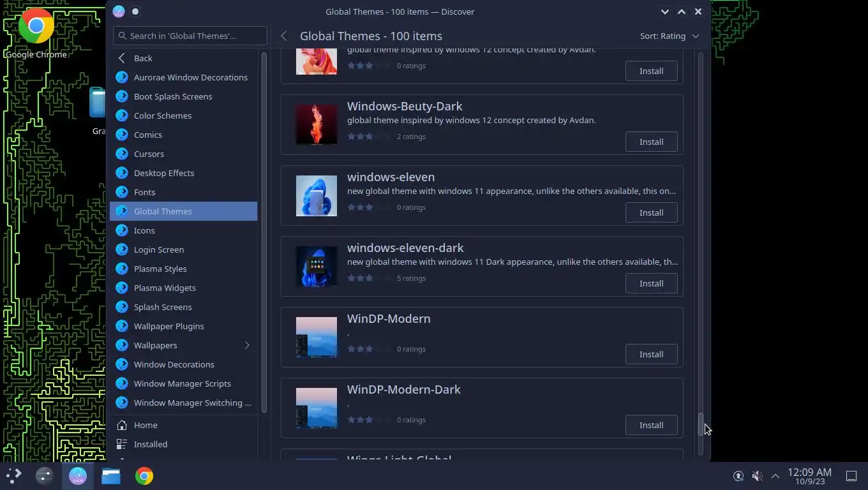
Task: Install windows-eleven theme
Action: [651, 212]
